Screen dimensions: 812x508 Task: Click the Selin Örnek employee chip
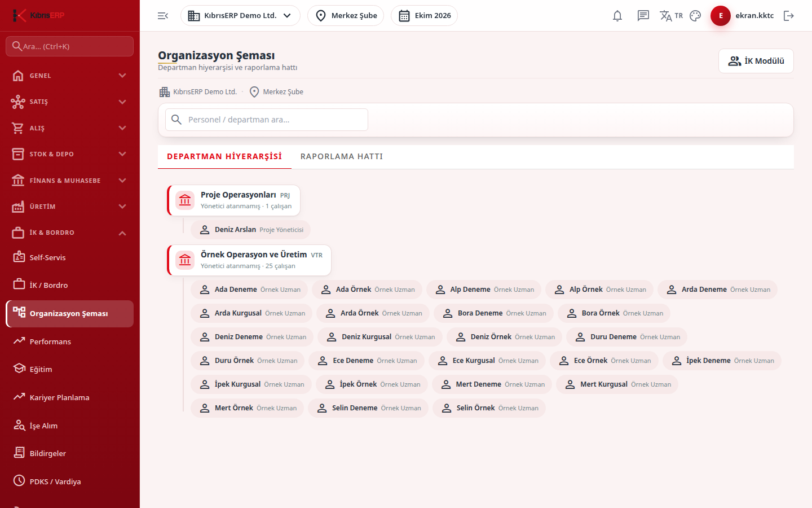489,408
